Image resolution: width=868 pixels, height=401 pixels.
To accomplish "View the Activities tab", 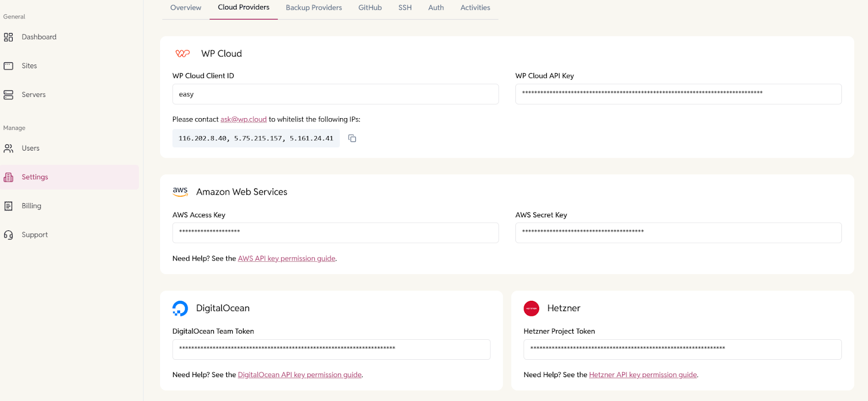I will (x=475, y=8).
